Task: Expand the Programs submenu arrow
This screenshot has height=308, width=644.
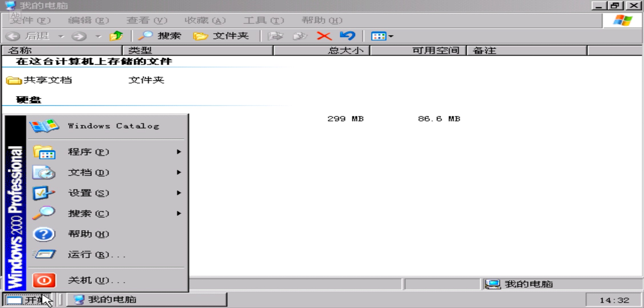Action: (x=179, y=152)
